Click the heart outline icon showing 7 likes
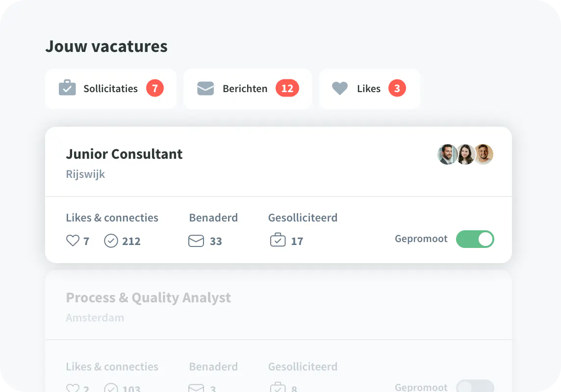Screen dimensions: 561x392 73,241
